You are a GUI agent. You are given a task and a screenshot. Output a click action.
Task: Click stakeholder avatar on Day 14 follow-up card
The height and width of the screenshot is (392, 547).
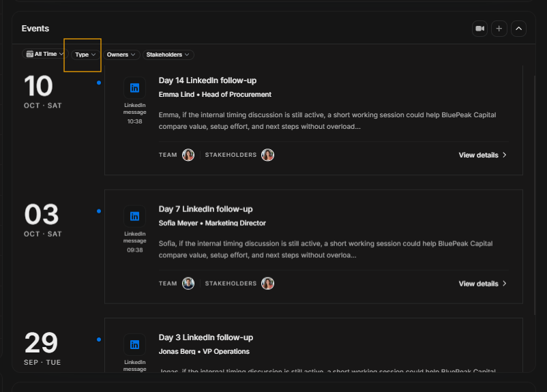pos(267,155)
